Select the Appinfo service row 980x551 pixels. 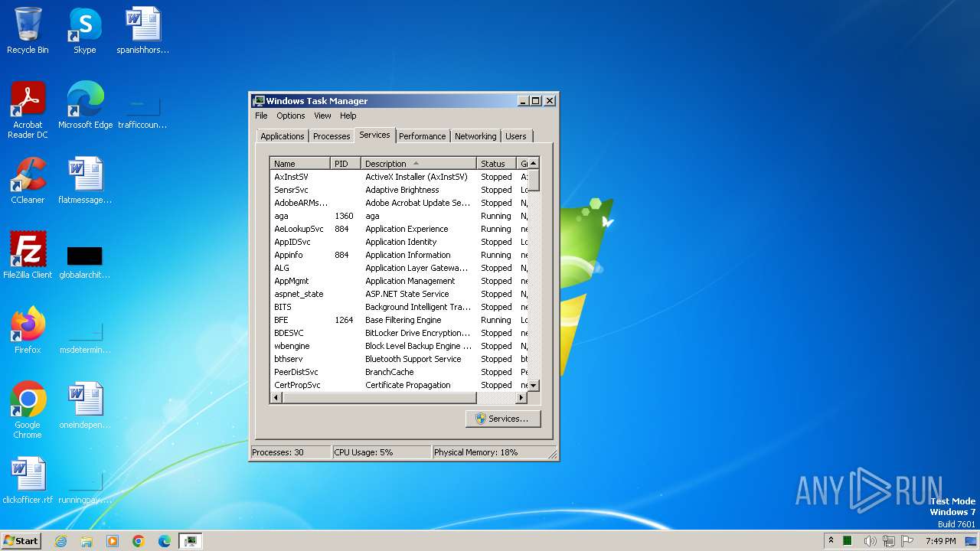tap(399, 255)
